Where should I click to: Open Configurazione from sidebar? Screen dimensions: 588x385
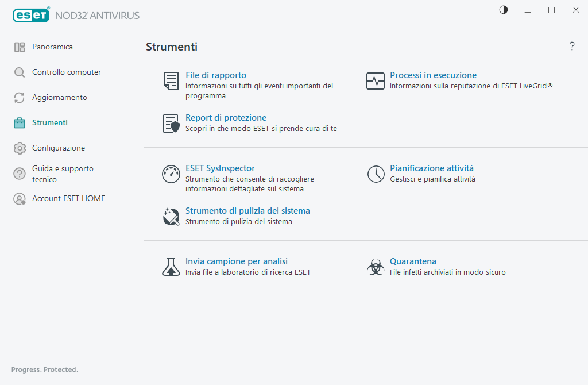coord(58,148)
